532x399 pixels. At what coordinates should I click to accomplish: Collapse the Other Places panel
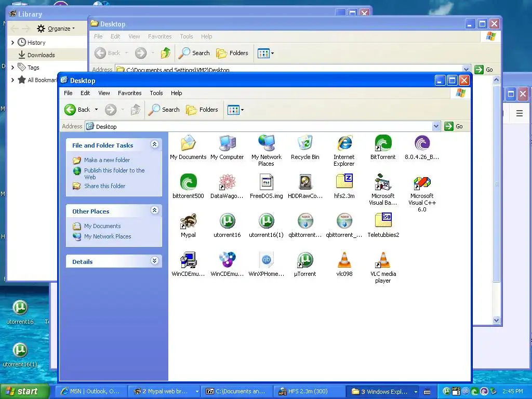[154, 210]
